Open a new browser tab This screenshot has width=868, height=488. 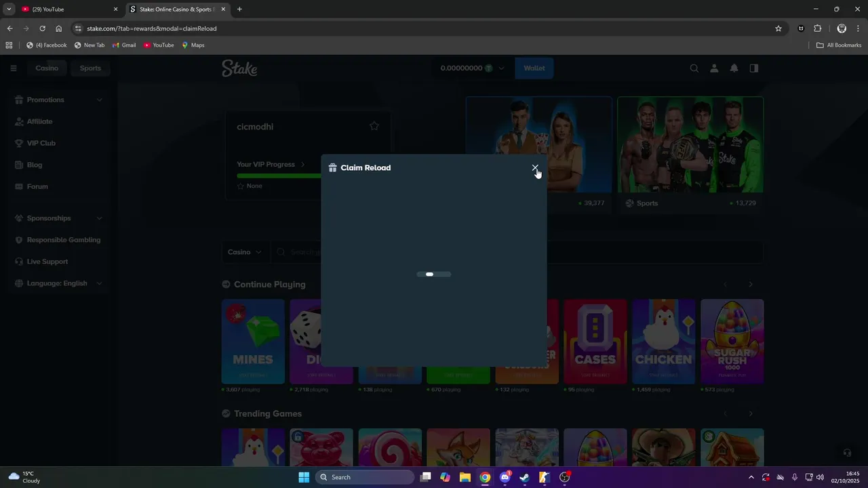tap(239, 9)
